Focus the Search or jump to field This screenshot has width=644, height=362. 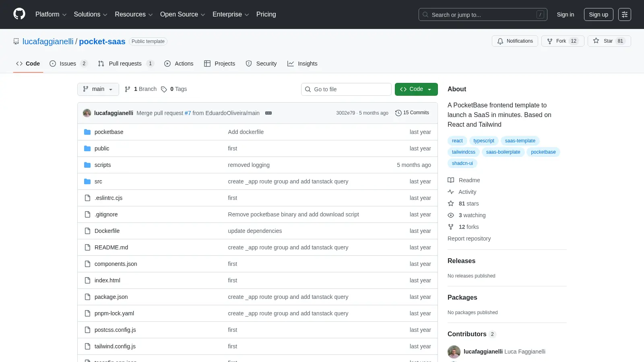483,14
